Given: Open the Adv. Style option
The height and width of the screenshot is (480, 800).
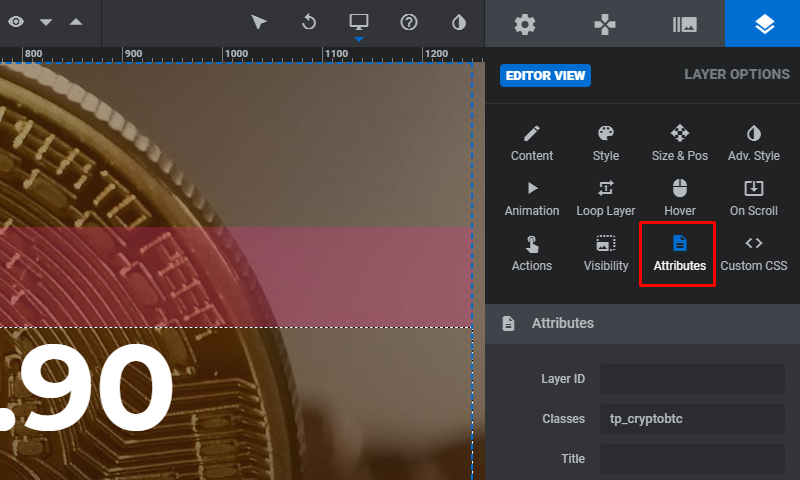Looking at the screenshot, I should [x=754, y=143].
